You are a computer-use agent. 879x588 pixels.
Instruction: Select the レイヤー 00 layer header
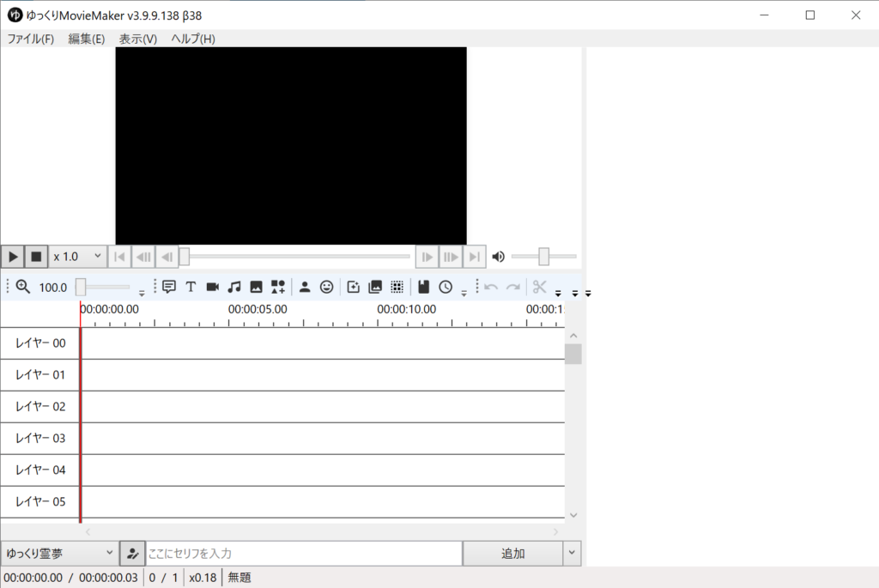40,343
